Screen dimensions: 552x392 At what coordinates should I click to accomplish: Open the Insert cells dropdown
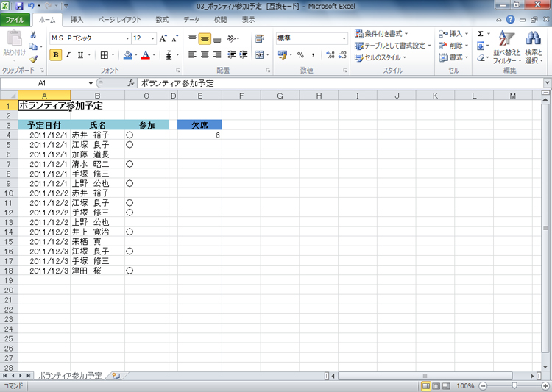[x=454, y=34]
